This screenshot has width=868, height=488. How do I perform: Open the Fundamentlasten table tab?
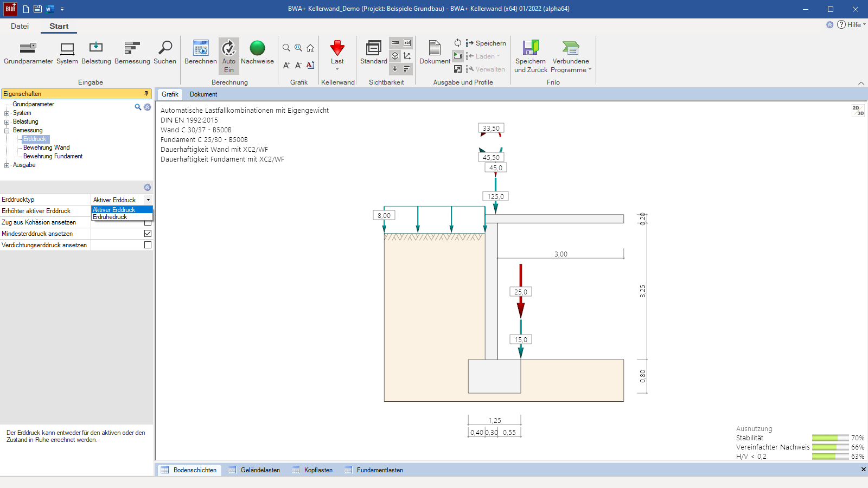click(x=374, y=470)
